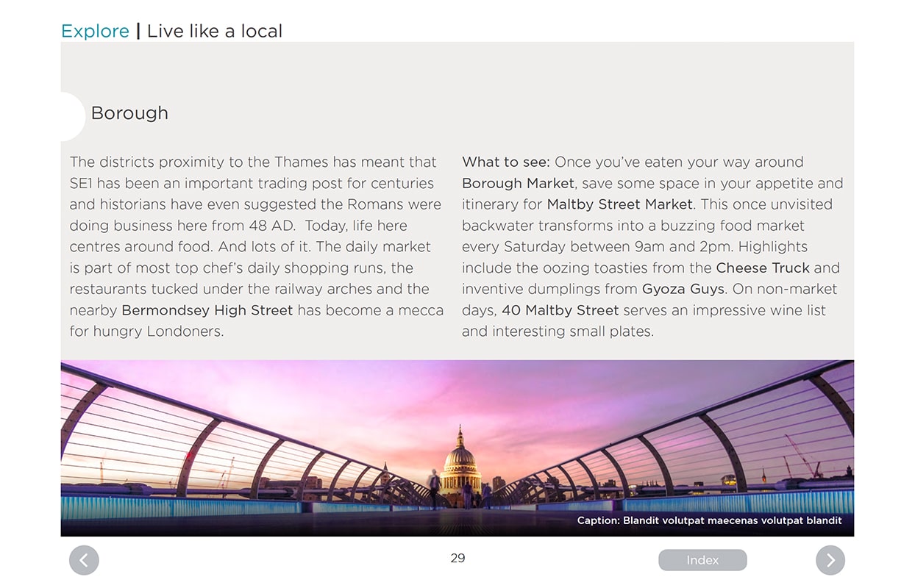Screen dimensions: 915x588
Task: Click the 'Live like a local' heading
Action: pyautogui.click(x=215, y=31)
